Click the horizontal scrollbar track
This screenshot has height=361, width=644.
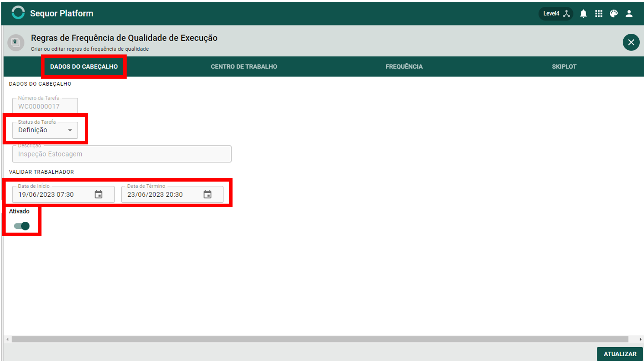click(320, 339)
